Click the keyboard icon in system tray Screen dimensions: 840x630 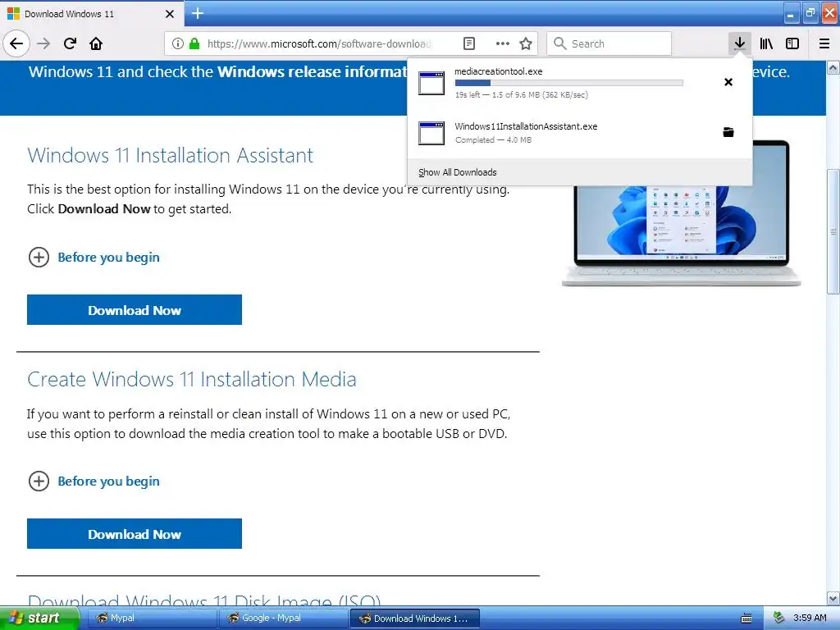point(746,619)
